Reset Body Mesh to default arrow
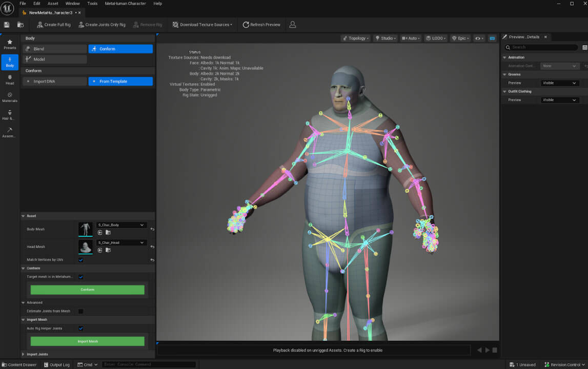Image resolution: width=588 pixels, height=369 pixels. [152, 229]
